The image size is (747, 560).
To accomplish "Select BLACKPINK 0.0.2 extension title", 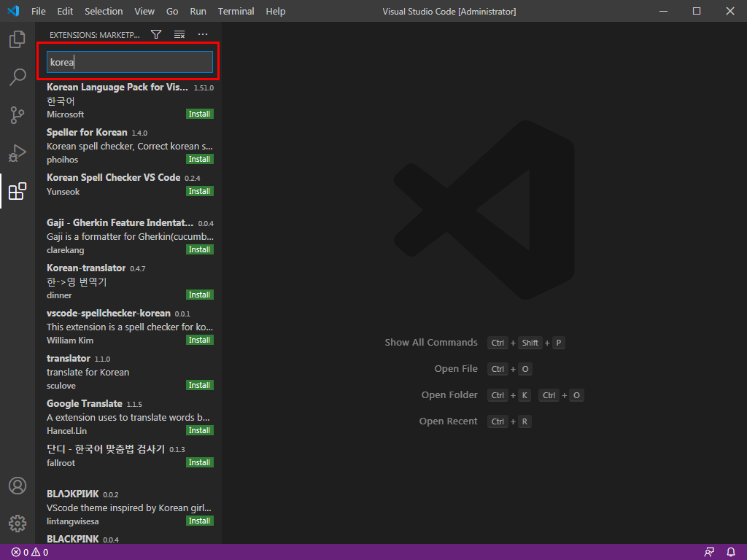I will pos(73,495).
